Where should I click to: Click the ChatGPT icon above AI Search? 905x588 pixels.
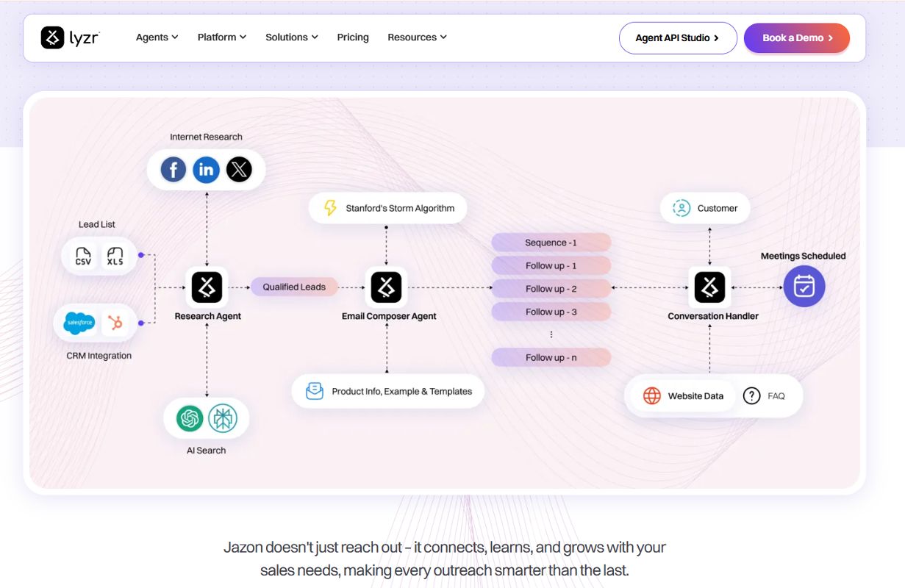[190, 419]
